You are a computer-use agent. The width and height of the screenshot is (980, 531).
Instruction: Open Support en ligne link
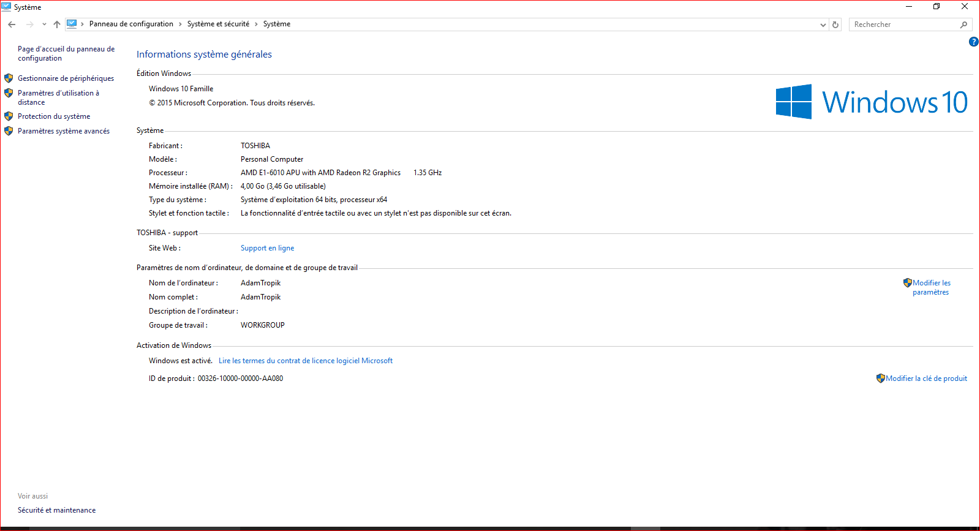267,248
